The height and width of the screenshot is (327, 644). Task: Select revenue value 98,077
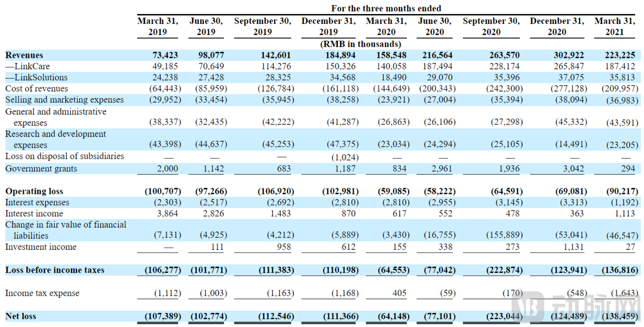point(211,55)
